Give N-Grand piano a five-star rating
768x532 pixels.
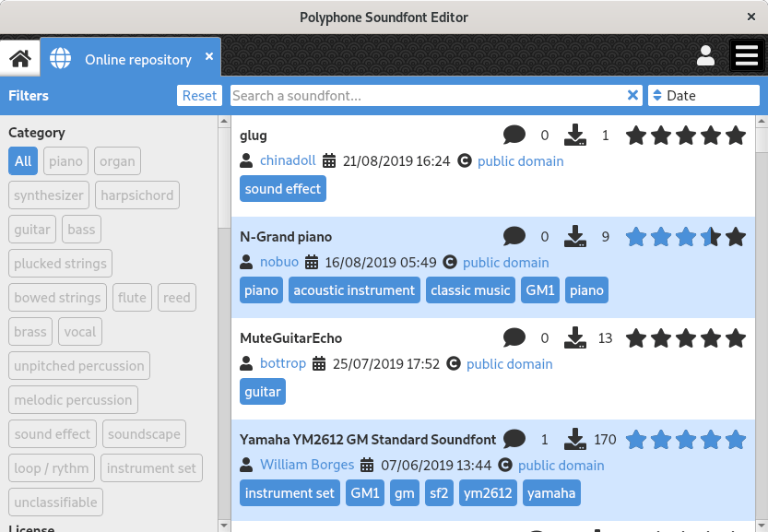click(735, 236)
